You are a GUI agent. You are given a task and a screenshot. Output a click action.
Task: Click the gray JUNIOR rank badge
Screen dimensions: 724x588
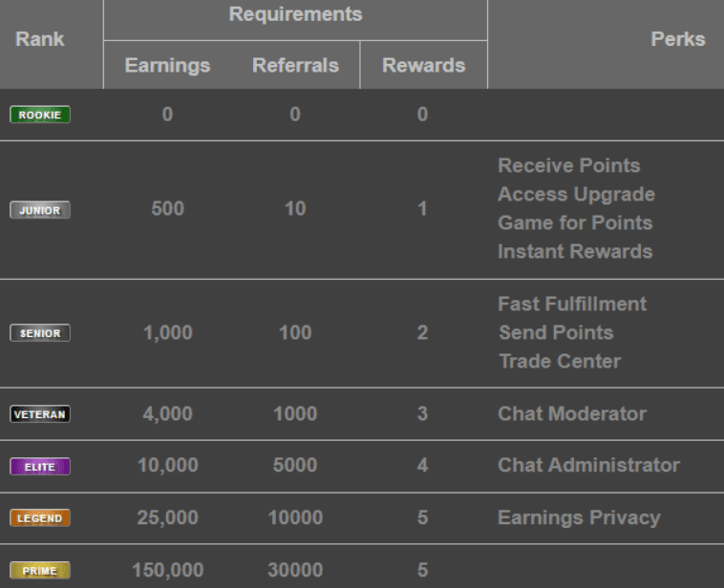[x=40, y=210]
